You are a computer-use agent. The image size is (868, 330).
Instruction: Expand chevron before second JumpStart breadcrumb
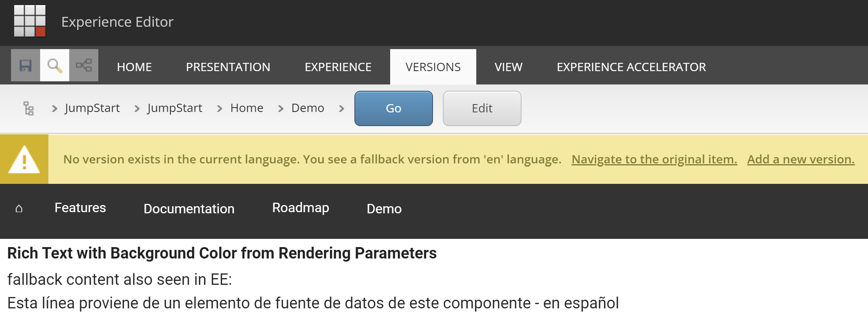click(137, 108)
